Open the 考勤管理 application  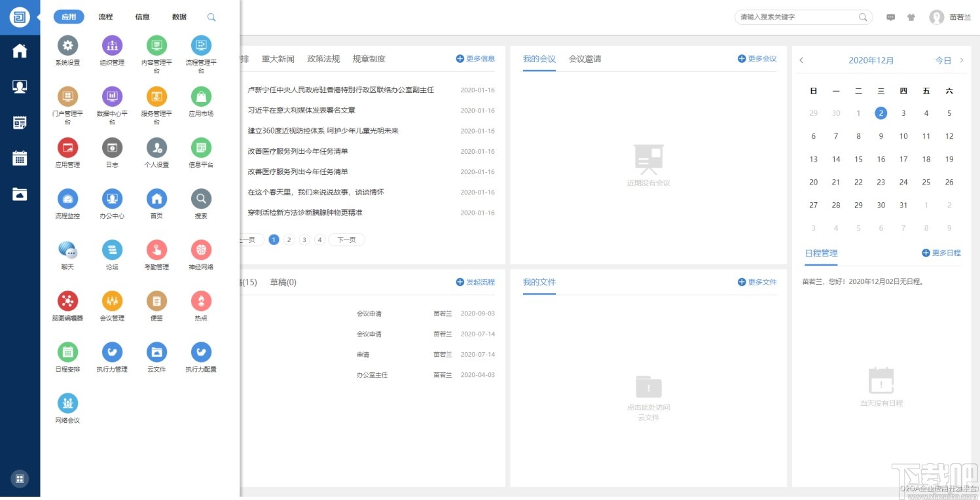[156, 255]
